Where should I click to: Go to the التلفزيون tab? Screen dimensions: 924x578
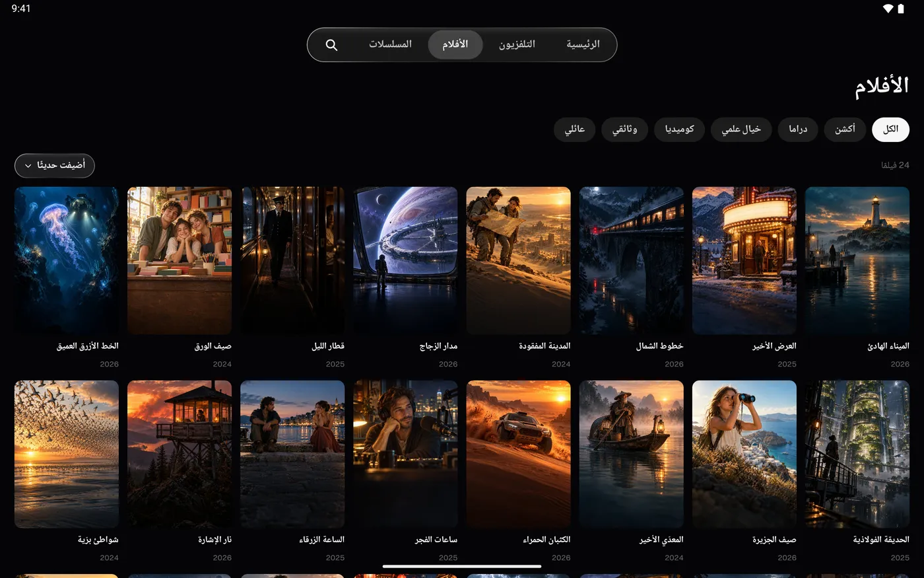tap(517, 45)
